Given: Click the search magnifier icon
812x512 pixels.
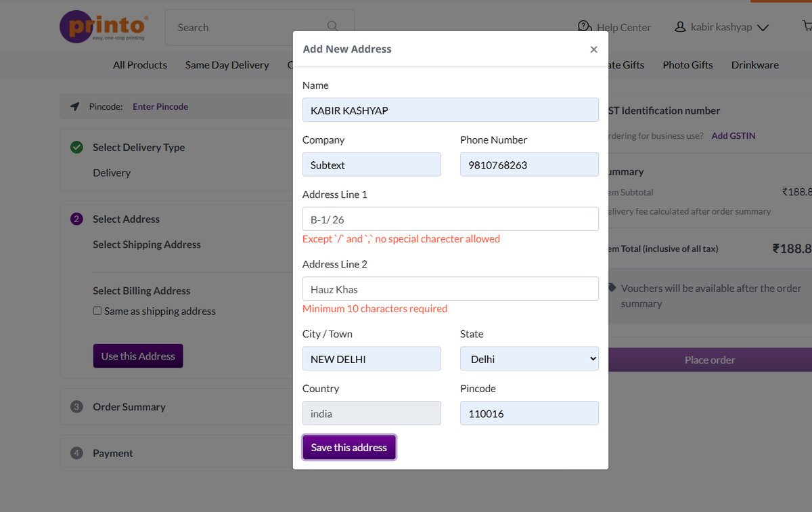Looking at the screenshot, I should pos(332,26).
